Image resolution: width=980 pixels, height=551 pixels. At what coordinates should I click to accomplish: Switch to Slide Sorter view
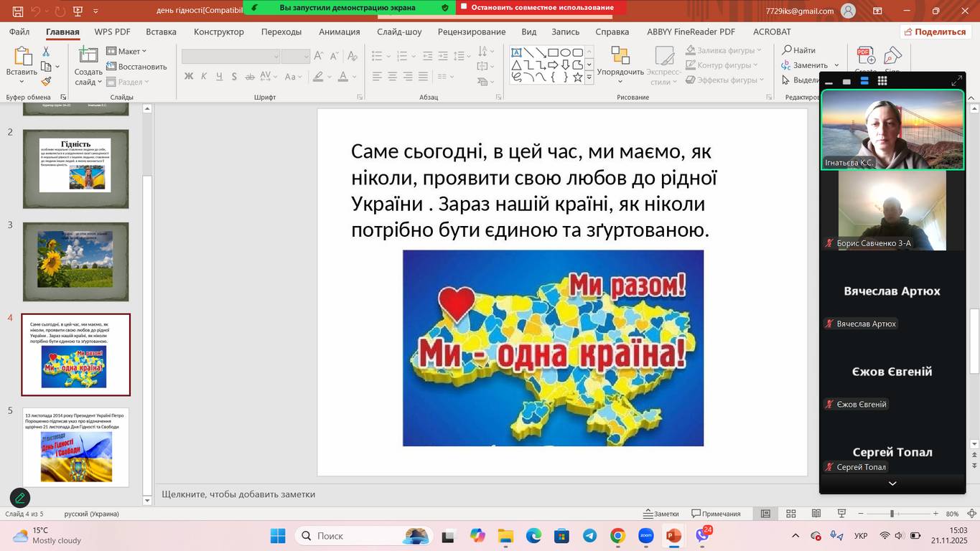(790, 514)
